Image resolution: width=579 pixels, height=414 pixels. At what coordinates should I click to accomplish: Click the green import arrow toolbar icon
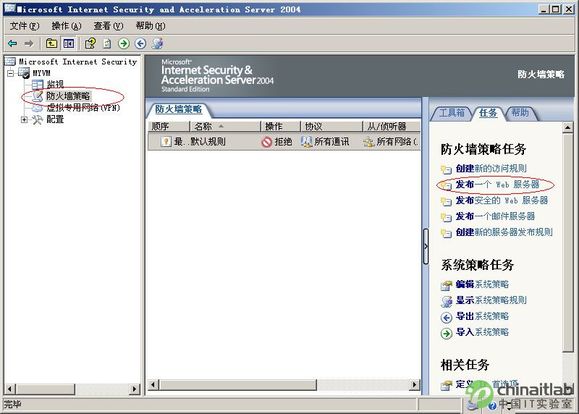point(124,44)
